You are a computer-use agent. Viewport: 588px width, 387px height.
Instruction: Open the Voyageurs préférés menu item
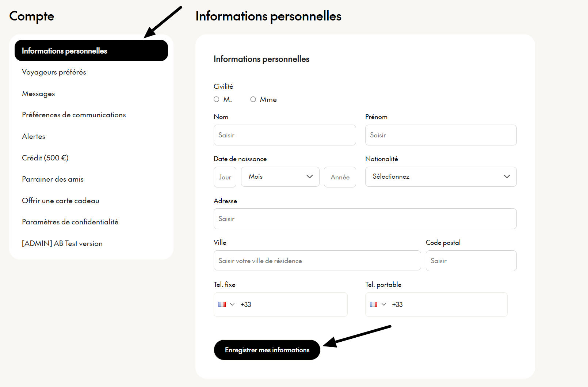click(54, 72)
